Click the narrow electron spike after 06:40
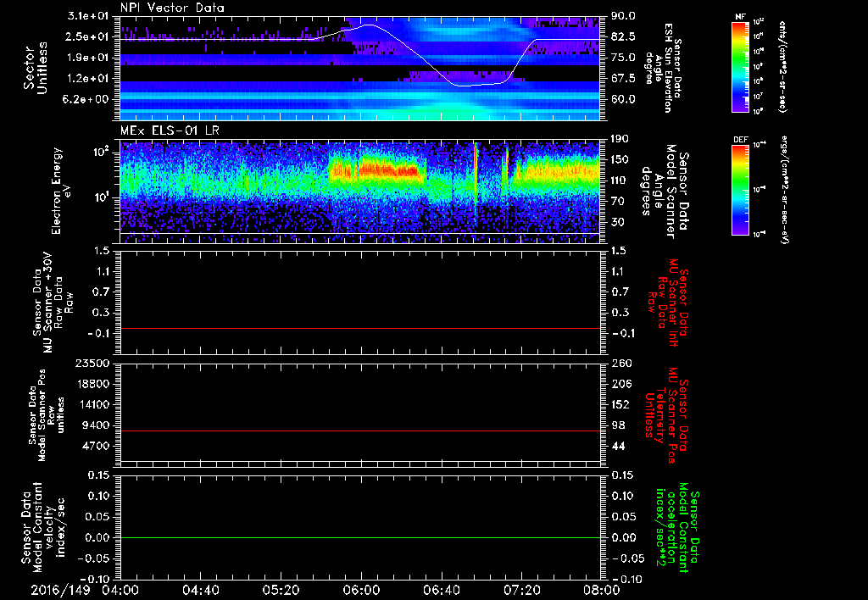Screen dimensions: 868x600 click(x=476, y=177)
